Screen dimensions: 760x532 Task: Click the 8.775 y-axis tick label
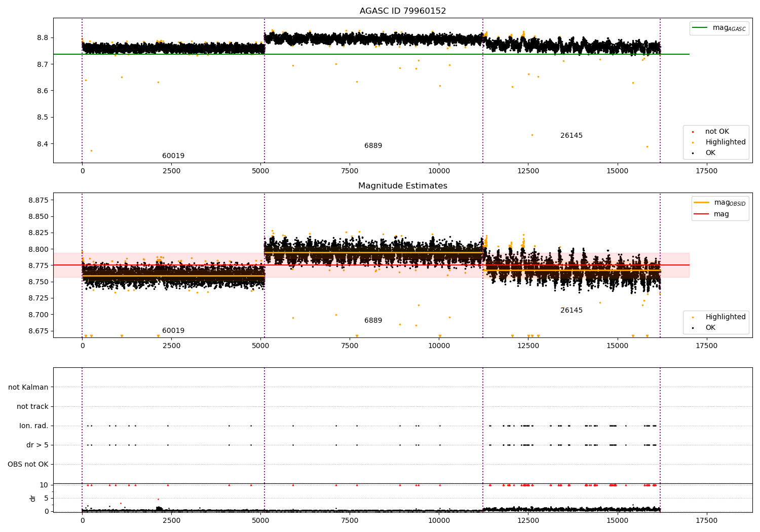click(x=39, y=265)
